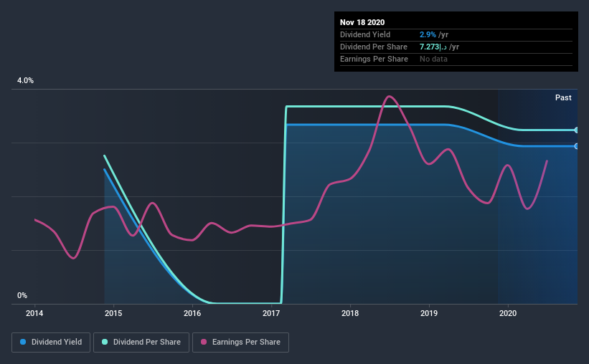Click the Nov 18 2020 tooltip date
The width and height of the screenshot is (589, 364).
click(x=362, y=22)
